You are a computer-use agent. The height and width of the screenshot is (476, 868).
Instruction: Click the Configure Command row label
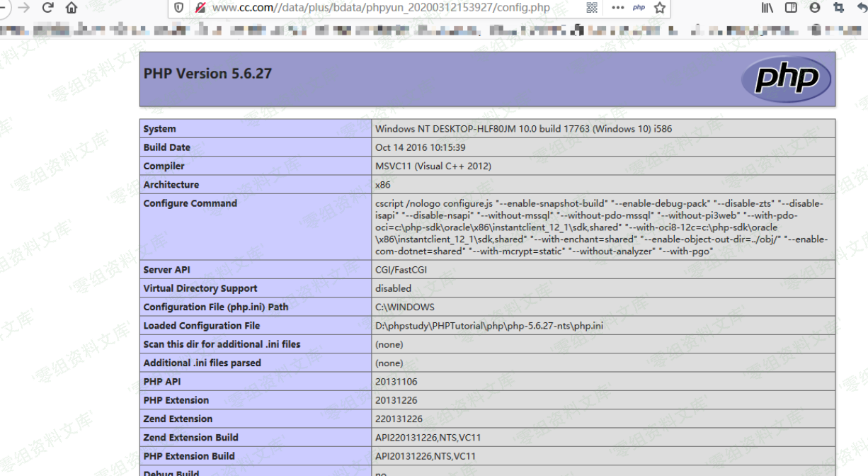190,203
